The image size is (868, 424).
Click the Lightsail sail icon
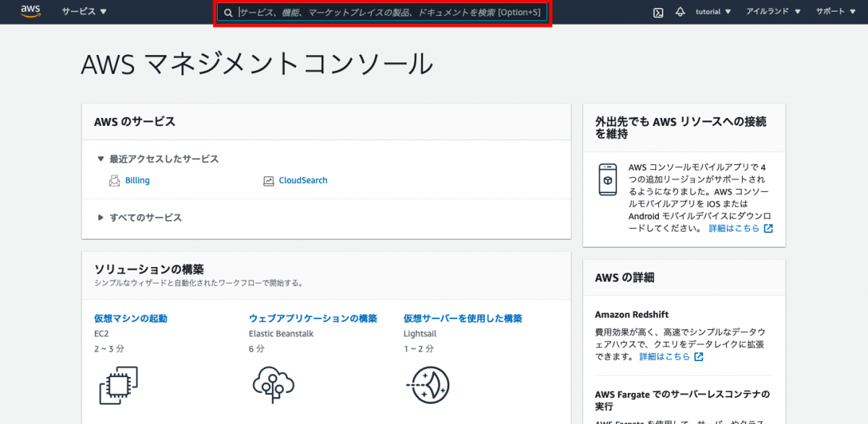428,384
